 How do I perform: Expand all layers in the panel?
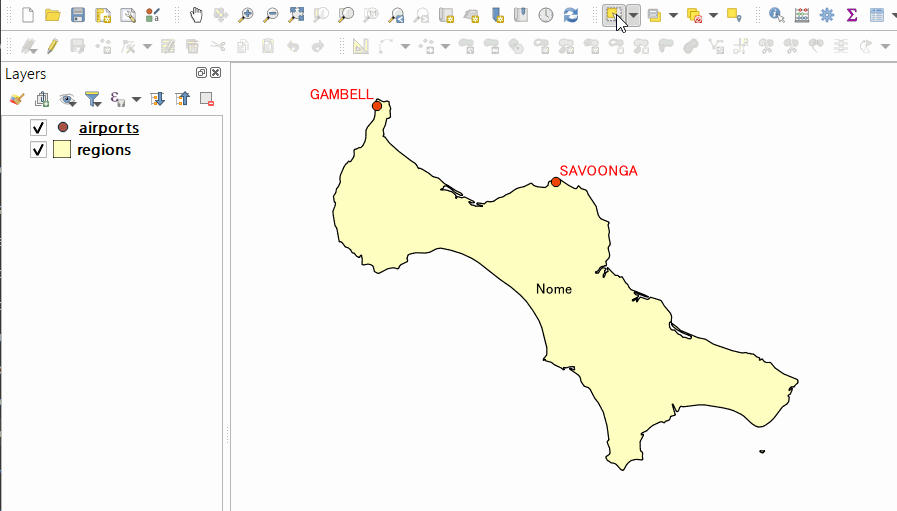click(x=157, y=99)
